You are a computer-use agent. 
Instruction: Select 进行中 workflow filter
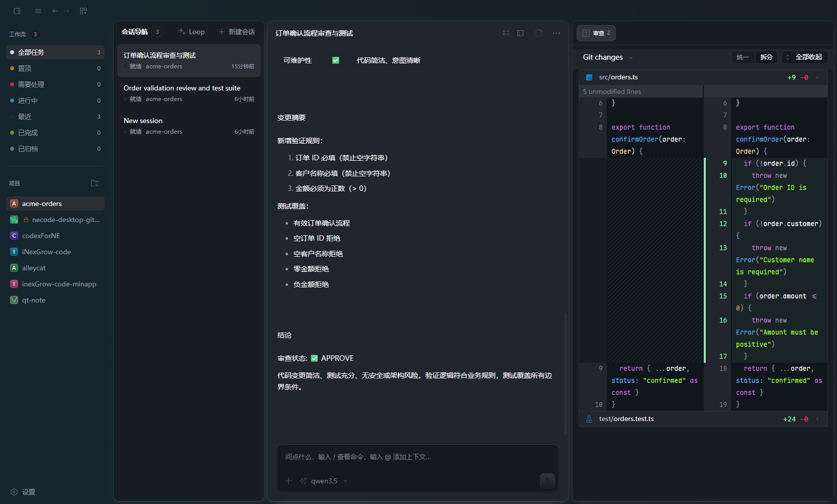[x=55, y=100]
